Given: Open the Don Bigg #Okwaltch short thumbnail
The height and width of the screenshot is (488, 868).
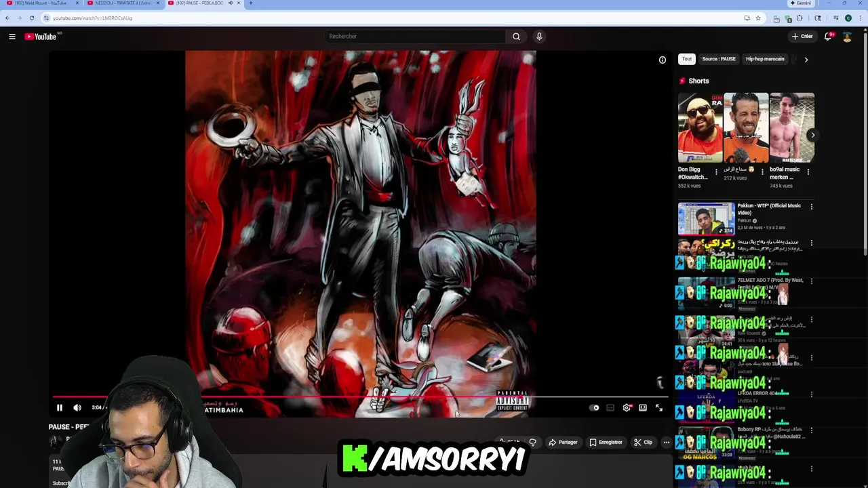Looking at the screenshot, I should 700,127.
